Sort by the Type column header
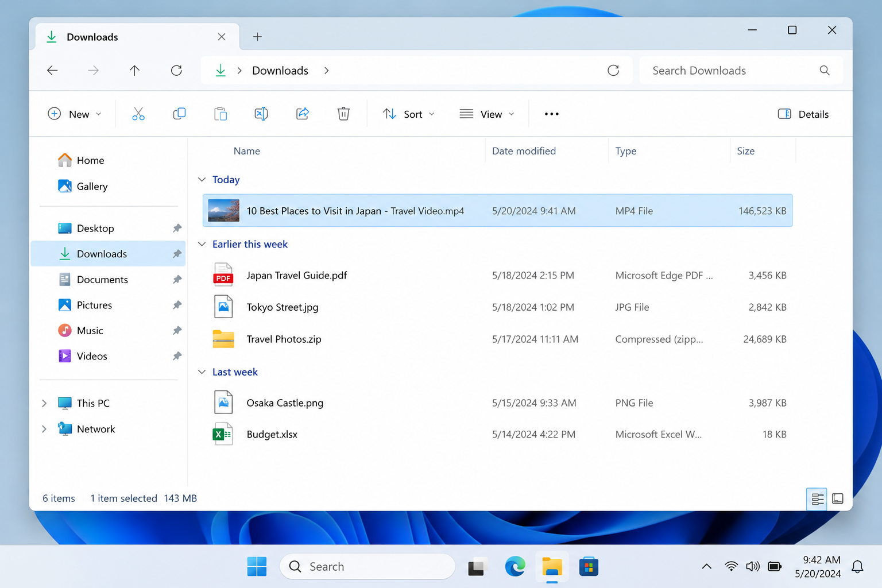This screenshot has height=588, width=882. tap(626, 151)
